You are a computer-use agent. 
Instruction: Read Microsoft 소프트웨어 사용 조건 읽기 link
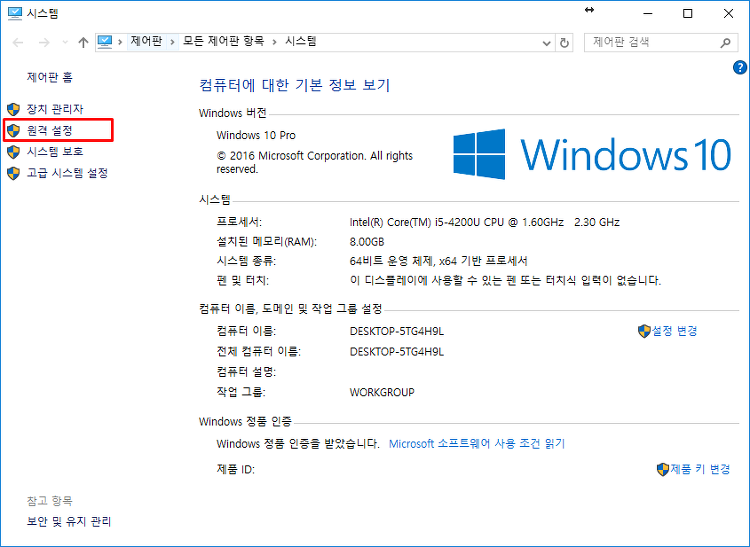tap(477, 444)
